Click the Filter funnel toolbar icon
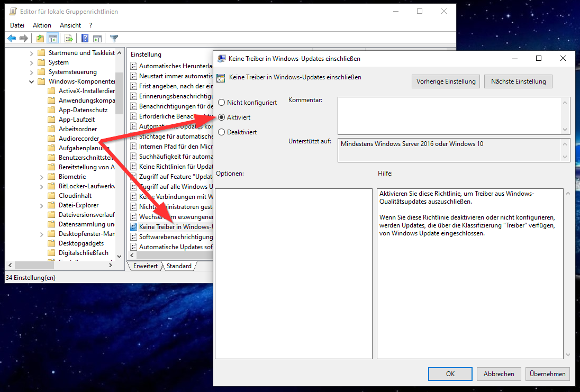The image size is (580, 392). [114, 38]
